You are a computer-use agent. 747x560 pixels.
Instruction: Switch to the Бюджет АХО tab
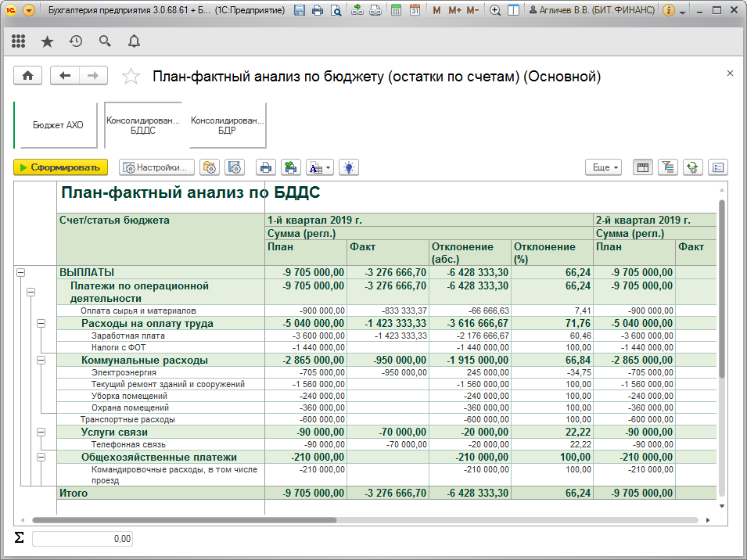coord(58,125)
